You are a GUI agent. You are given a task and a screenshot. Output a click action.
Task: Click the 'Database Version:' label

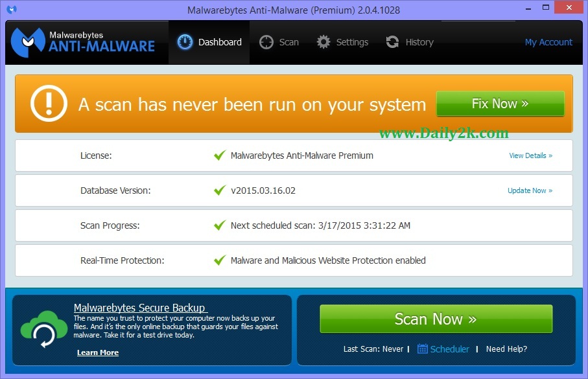click(x=115, y=190)
